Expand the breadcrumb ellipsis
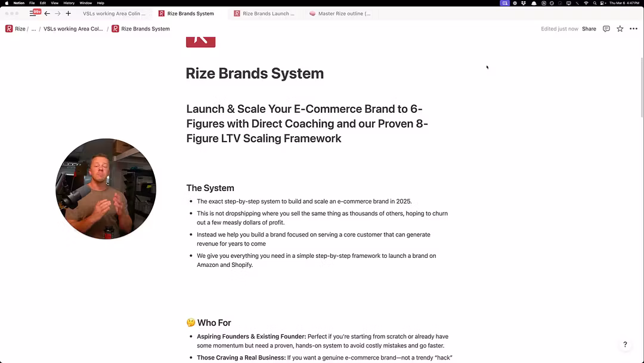The height and width of the screenshot is (363, 644). click(33, 29)
